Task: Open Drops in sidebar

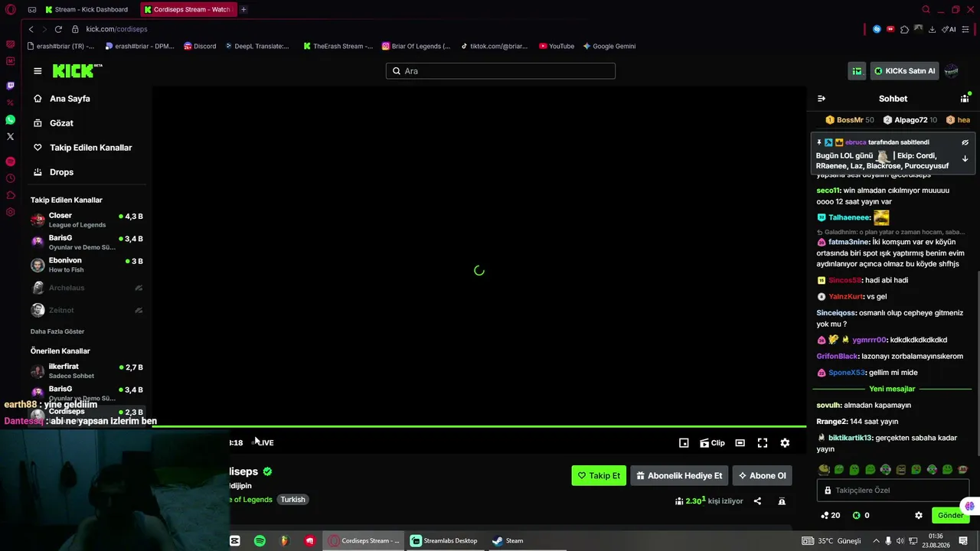Action: coord(61,172)
